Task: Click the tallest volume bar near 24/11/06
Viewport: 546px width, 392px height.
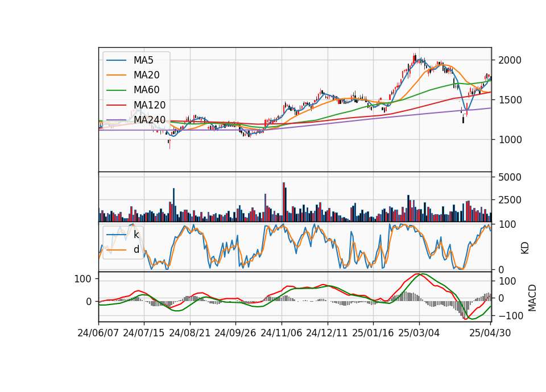Action: click(x=284, y=202)
